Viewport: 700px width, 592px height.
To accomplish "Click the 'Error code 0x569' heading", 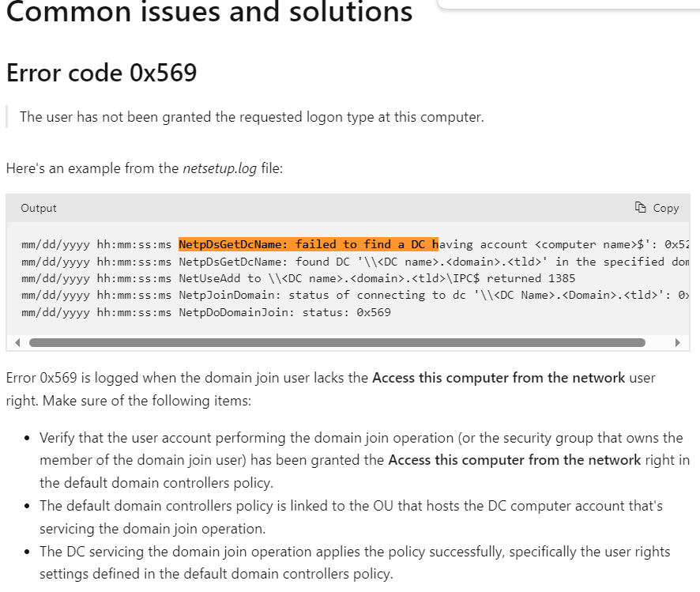I will click(101, 73).
